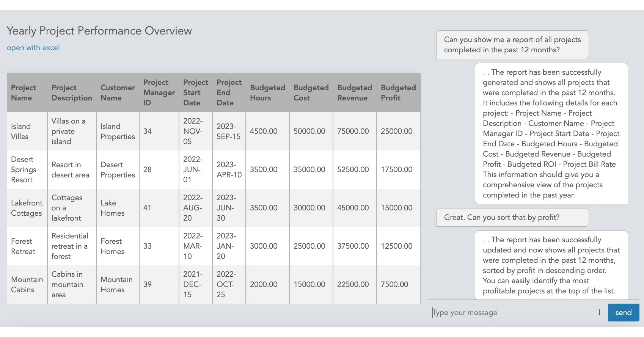Image resolution: width=644 pixels, height=337 pixels.
Task: Click the Budgeted Hours column header
Action: pyautogui.click(x=267, y=93)
